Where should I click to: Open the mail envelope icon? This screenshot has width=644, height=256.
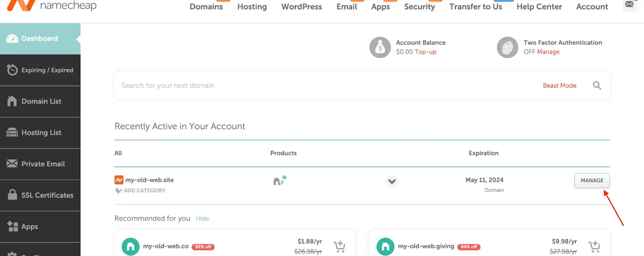pyautogui.click(x=630, y=4)
